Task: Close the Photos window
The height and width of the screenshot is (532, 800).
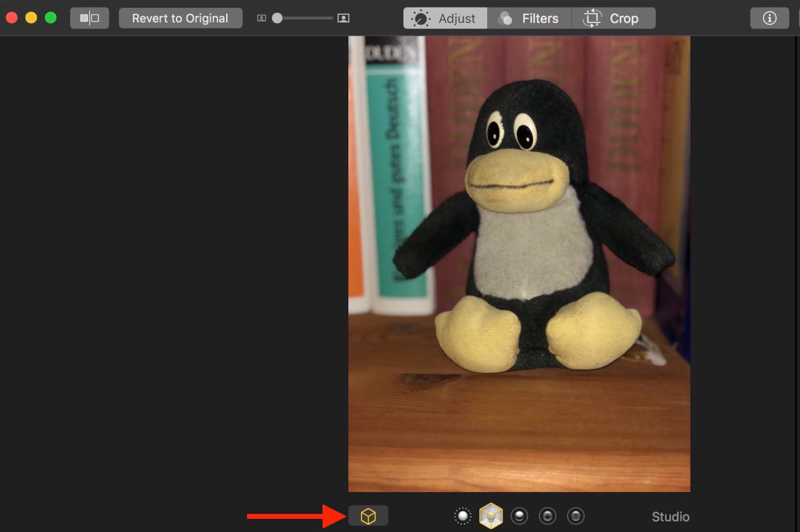Action: (12, 18)
